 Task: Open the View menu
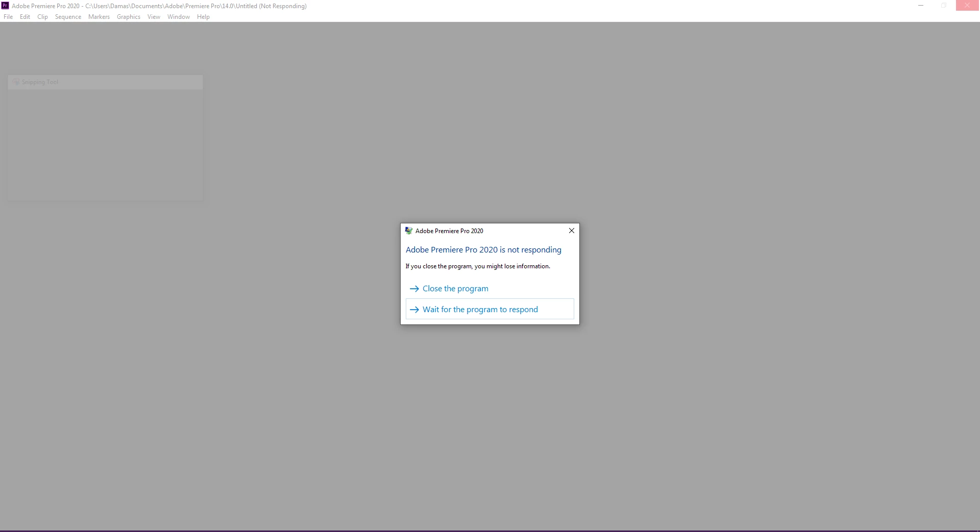point(154,17)
